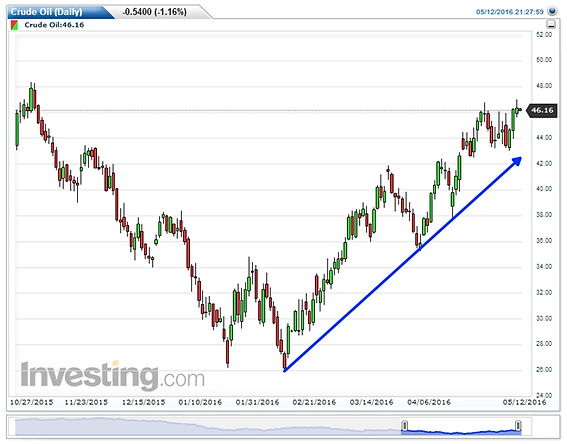Click the 05/12/2016 date axis label
This screenshot has height=444, width=567.
click(524, 402)
